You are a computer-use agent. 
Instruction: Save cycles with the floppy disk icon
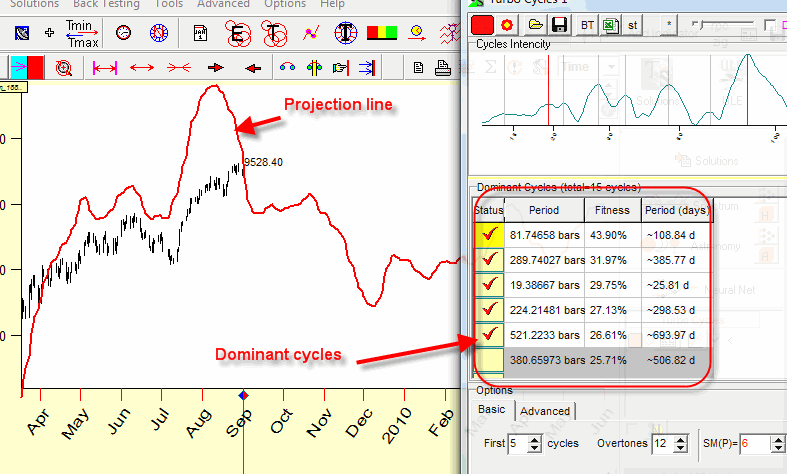(x=559, y=24)
